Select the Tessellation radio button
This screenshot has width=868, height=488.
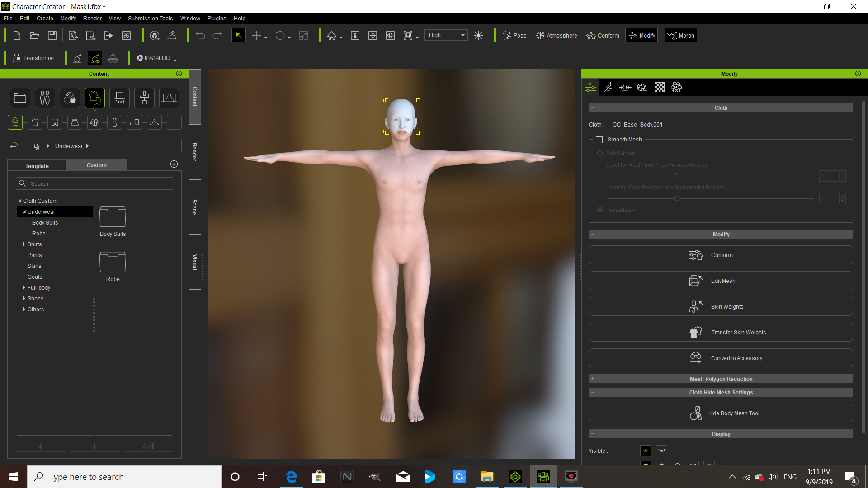click(x=600, y=210)
